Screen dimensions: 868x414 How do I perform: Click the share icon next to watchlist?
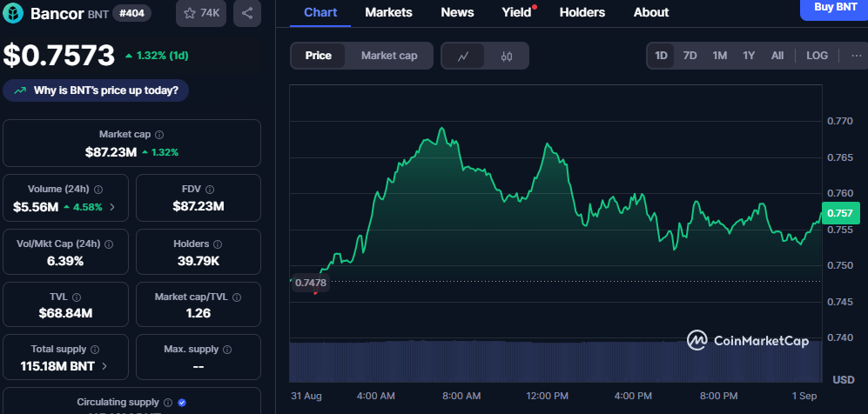247,13
